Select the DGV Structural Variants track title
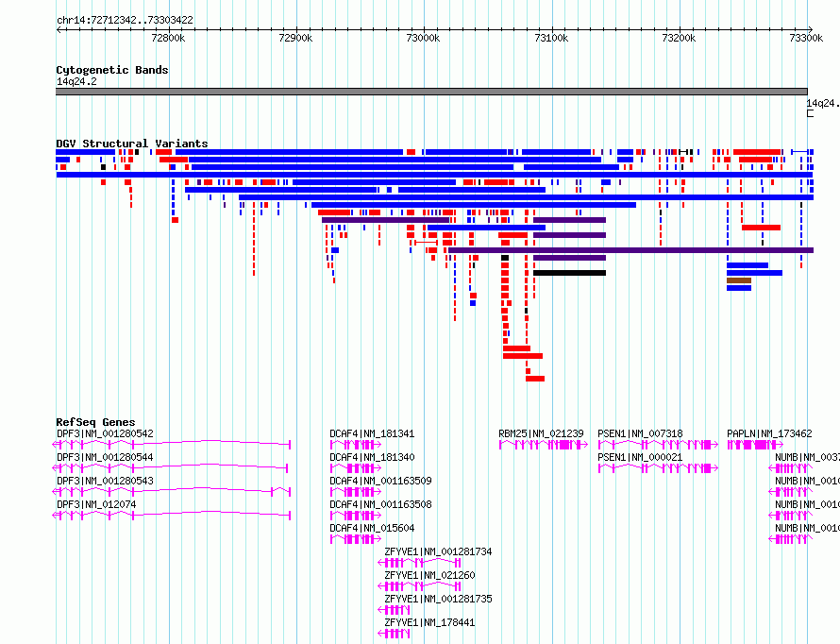840x644 pixels. point(132,144)
